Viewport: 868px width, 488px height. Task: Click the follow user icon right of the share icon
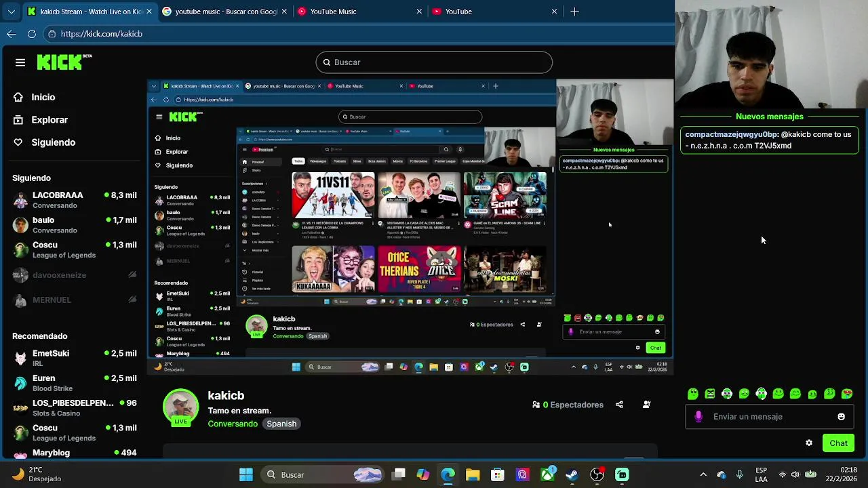[x=646, y=405]
